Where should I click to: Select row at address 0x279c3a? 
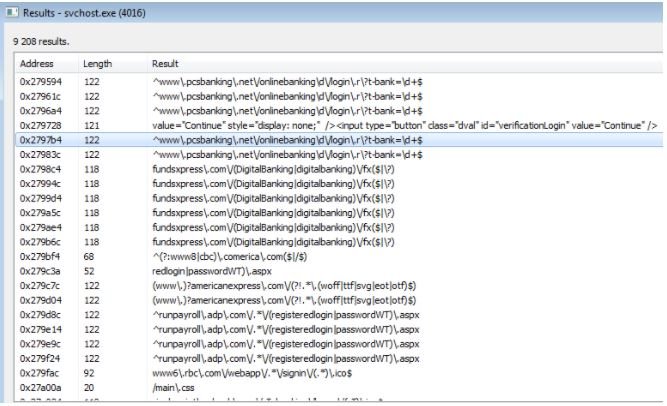coord(339,271)
